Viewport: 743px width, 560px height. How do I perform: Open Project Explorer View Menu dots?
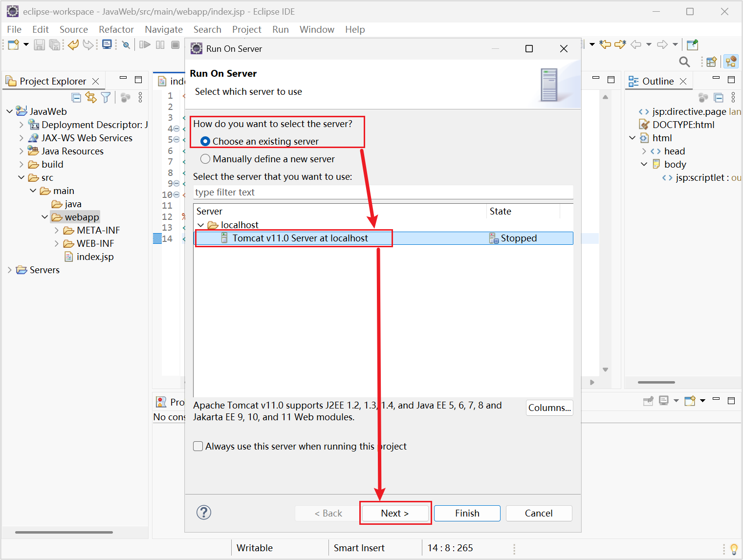[140, 97]
